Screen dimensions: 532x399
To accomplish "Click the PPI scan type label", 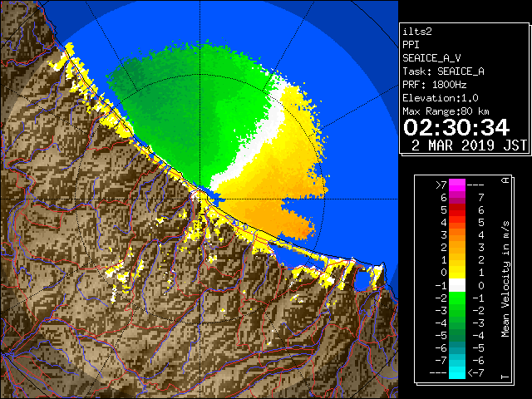I will tap(411, 45).
